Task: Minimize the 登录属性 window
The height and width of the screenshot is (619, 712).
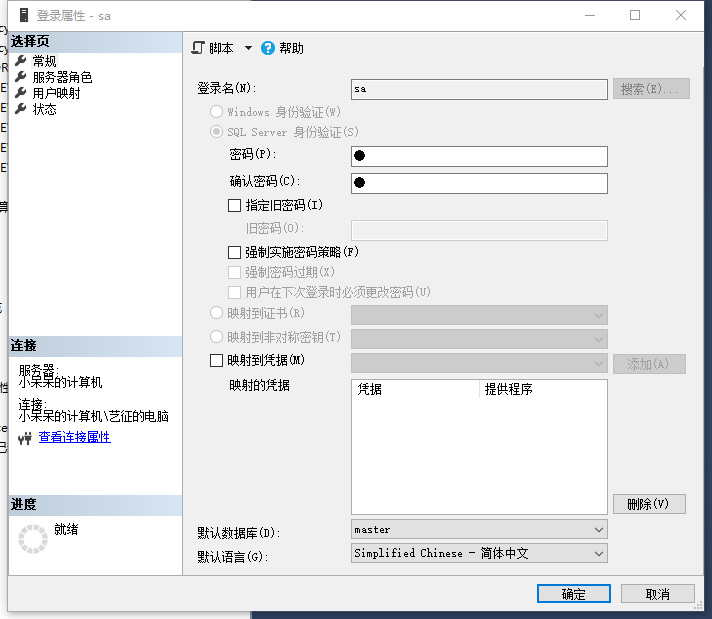Action: (x=590, y=15)
